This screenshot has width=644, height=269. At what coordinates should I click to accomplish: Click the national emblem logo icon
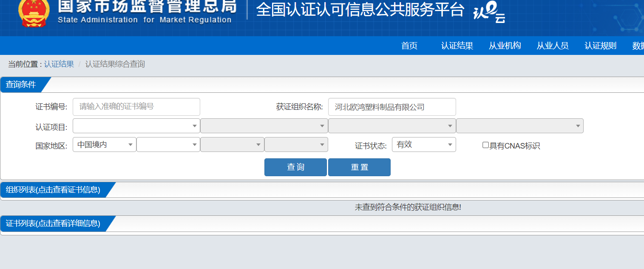[34, 14]
